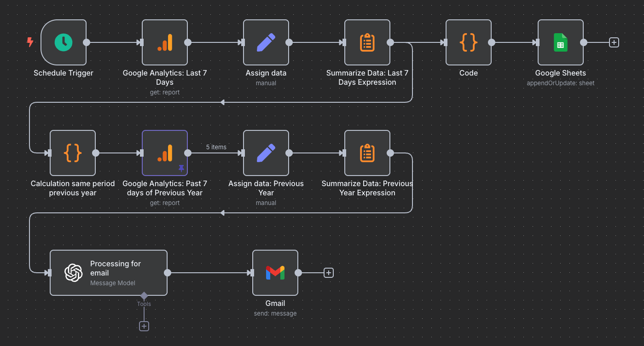The image size is (644, 346).
Task: Select the Code curly-braces node
Action: [469, 42]
